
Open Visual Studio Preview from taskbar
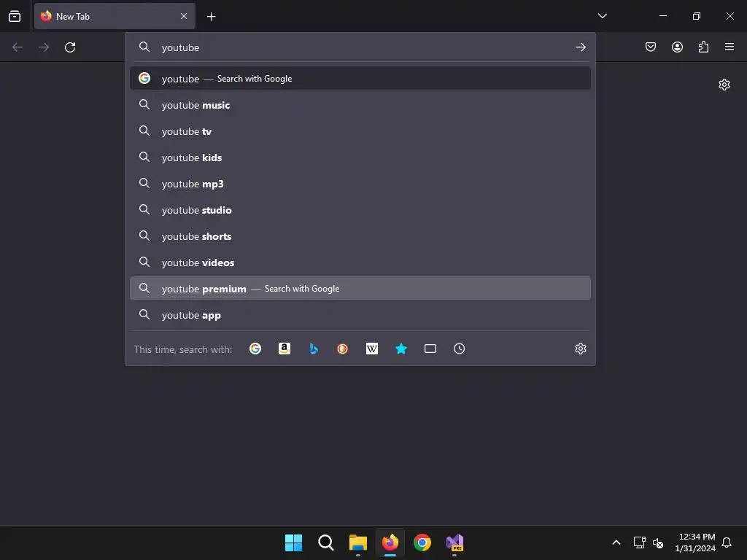coord(454,542)
